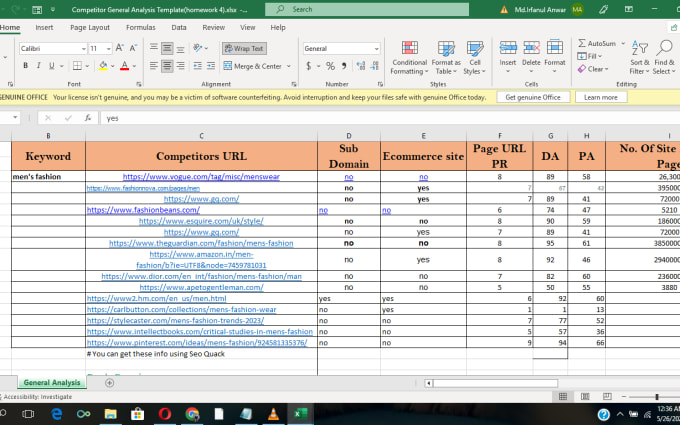Expand Format as Table dropdown

coord(446,58)
